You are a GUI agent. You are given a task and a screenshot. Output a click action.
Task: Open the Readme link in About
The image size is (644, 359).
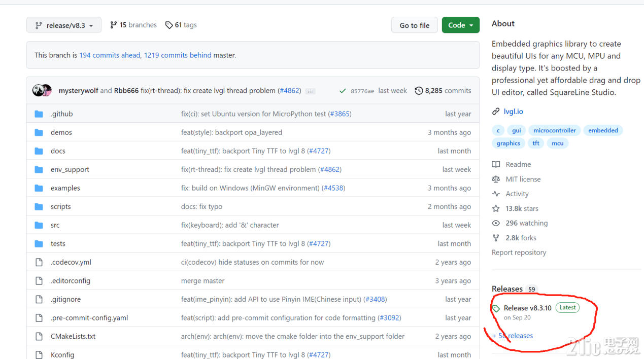point(518,165)
